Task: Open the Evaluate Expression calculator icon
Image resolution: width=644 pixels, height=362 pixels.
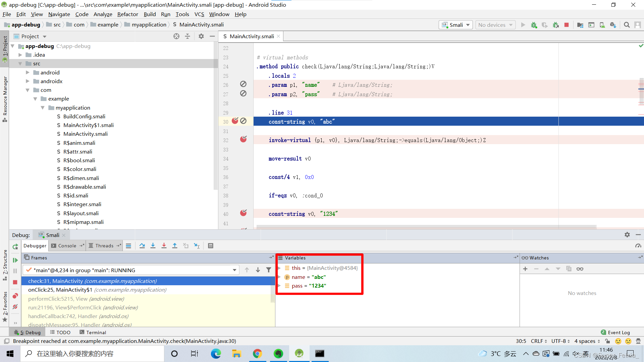Action: coord(211,246)
